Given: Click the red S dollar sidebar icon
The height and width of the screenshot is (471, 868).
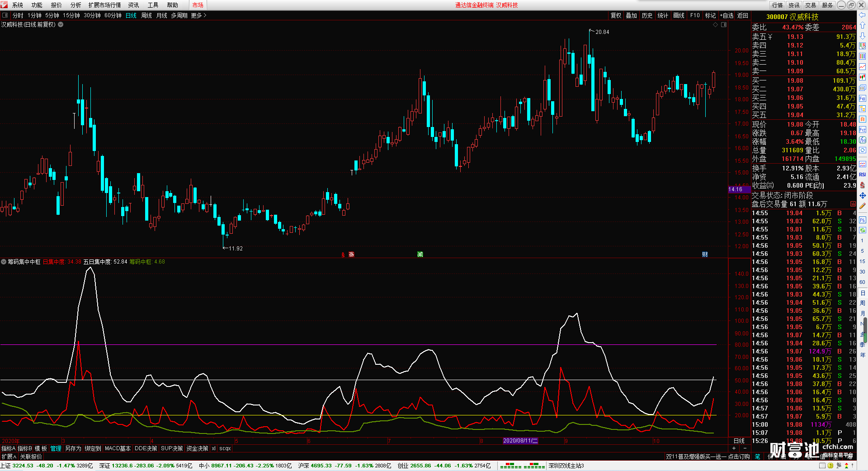Looking at the screenshot, I should (x=863, y=185).
